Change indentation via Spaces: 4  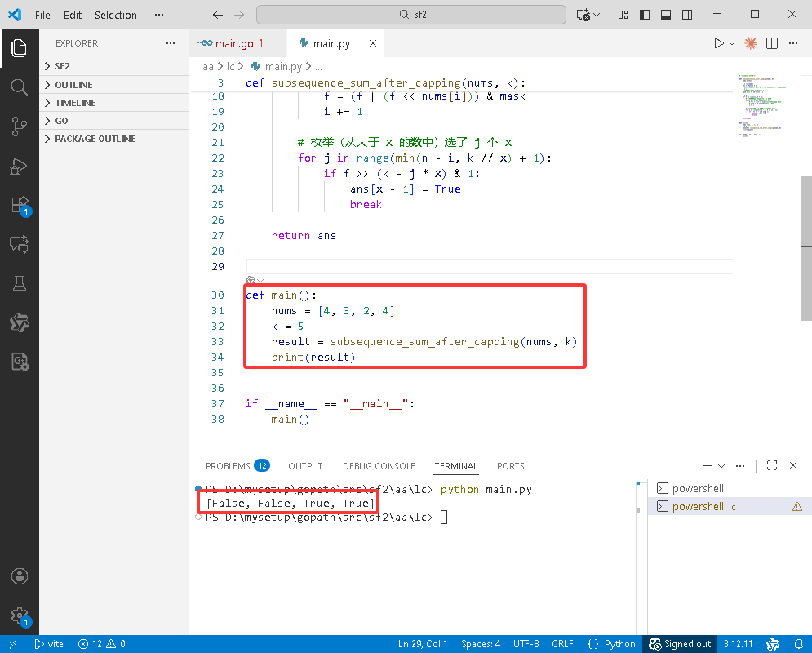481,644
